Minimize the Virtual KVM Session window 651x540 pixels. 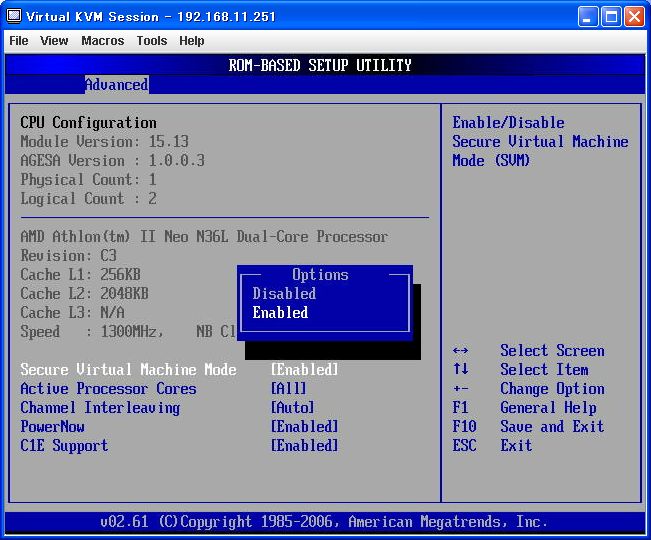pos(587,17)
